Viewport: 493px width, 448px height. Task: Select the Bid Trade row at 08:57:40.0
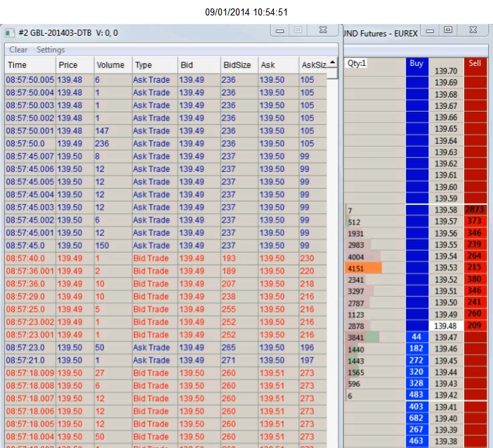pyautogui.click(x=166, y=258)
